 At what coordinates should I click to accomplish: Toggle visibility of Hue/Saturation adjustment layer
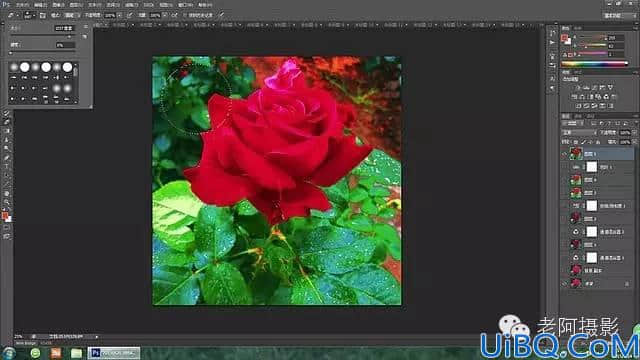pos(565,206)
